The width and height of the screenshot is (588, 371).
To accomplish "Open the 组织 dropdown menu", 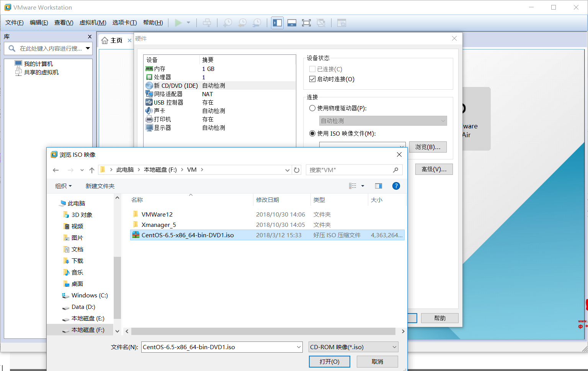I will 64,186.
